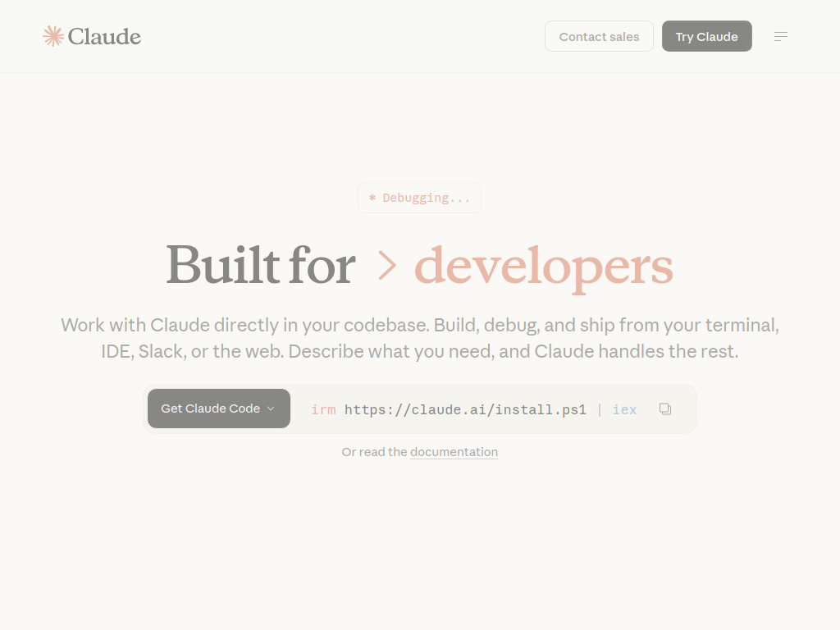Viewport: 840px width, 630px height.
Task: Open the hamburger menu icon
Action: click(x=781, y=36)
